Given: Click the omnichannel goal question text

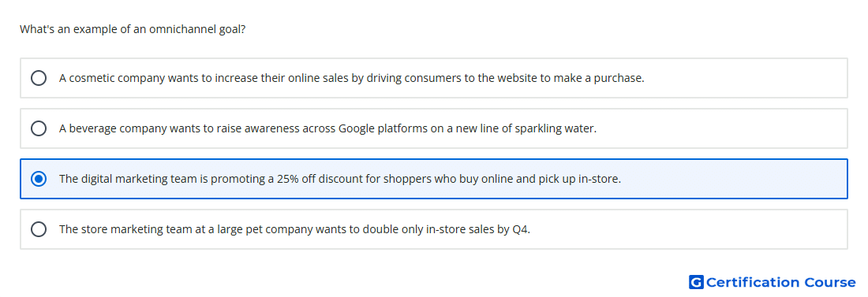Looking at the screenshot, I should (133, 29).
